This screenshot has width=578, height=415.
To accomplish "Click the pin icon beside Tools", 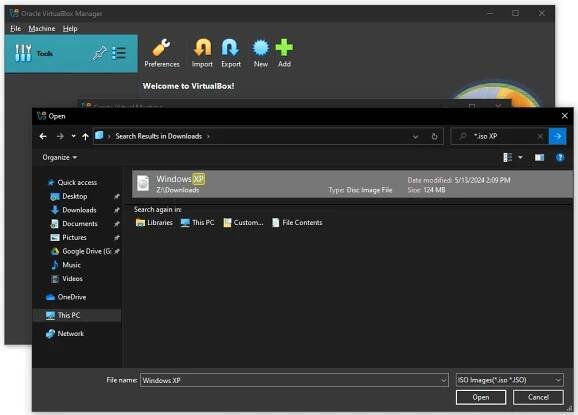I will [x=99, y=53].
